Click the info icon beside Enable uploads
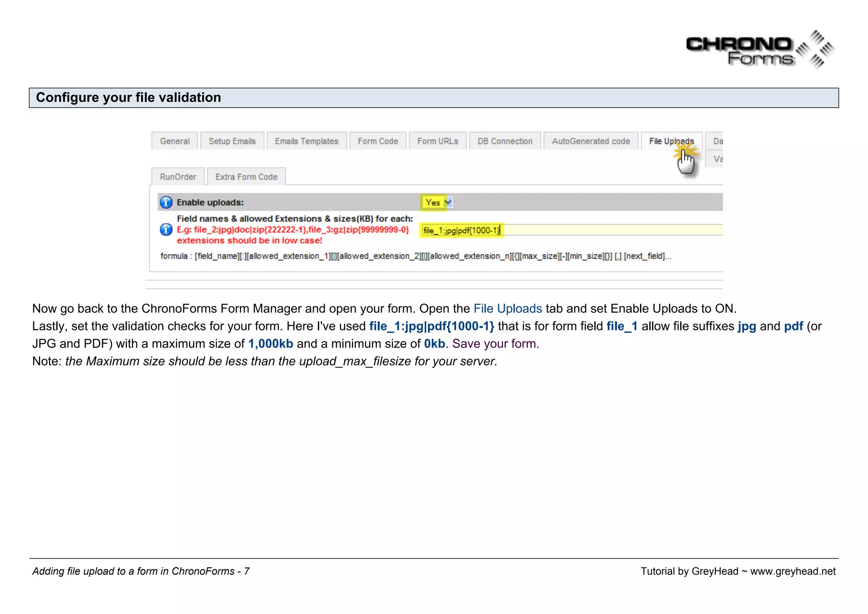 (x=166, y=202)
